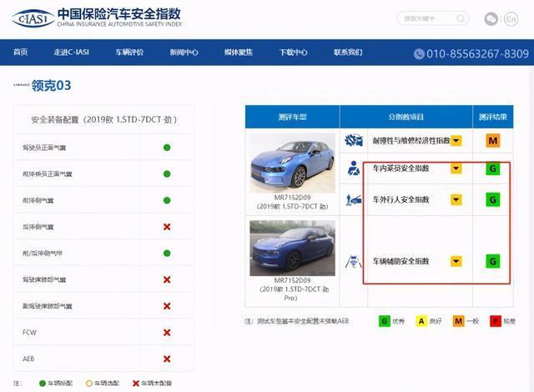This screenshot has height=392, width=534.
Task: Expand the 耐撞性与维修经济性指数 dropdown arrow
Action: [x=456, y=140]
